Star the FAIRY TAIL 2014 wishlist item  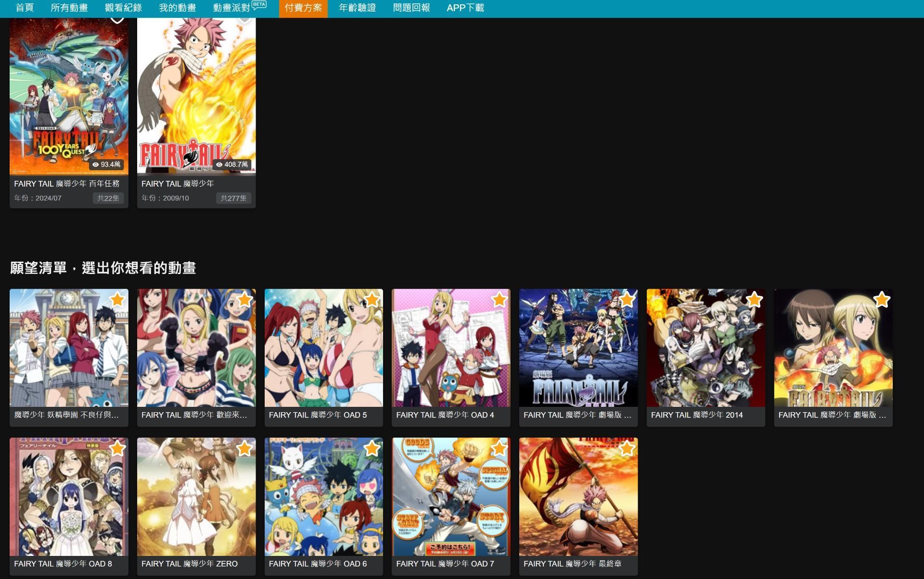(754, 300)
